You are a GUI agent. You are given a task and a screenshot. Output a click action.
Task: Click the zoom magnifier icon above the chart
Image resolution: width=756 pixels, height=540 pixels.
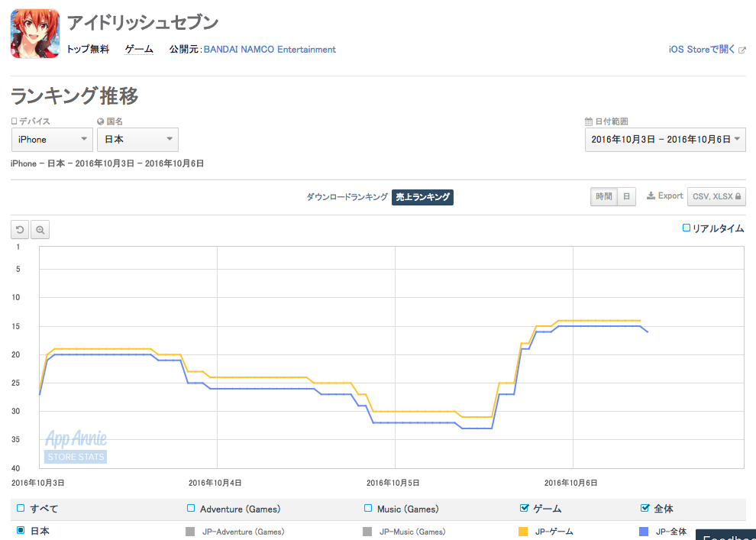tap(40, 229)
